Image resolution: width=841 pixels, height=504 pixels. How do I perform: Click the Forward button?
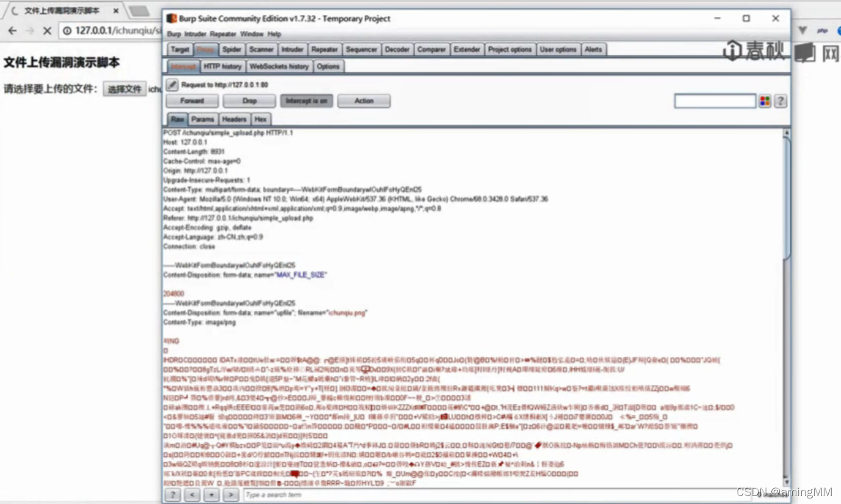192,101
